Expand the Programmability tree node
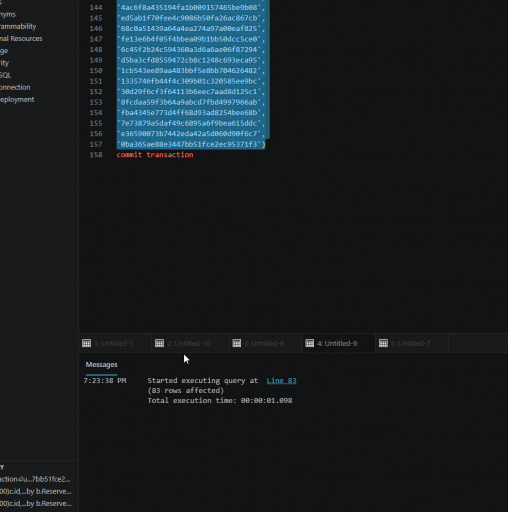The width and height of the screenshot is (508, 512). (18, 26)
